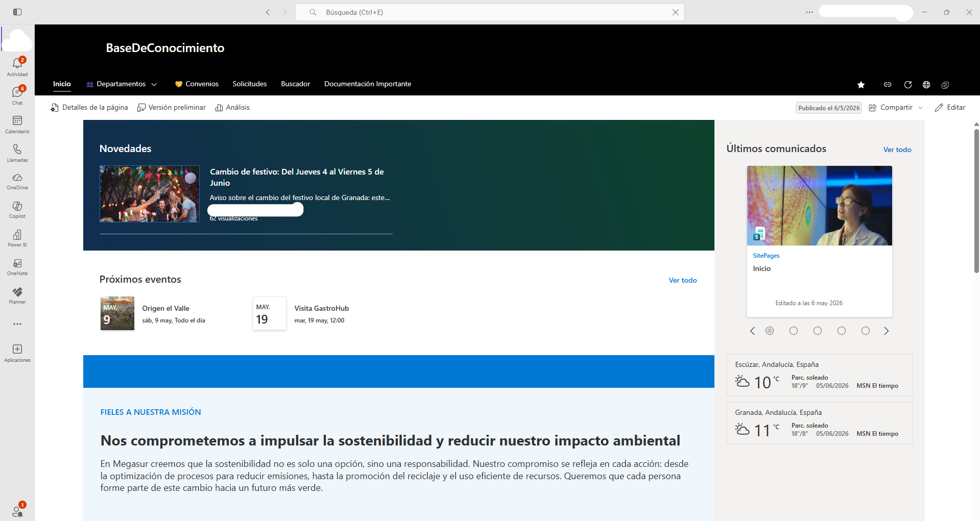Open the Teams settings ellipsis in title bar

809,12
